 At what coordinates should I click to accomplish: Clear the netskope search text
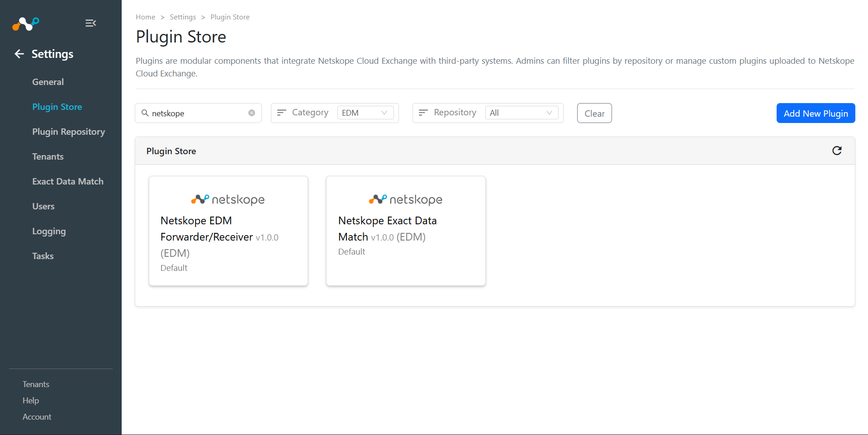(x=251, y=113)
